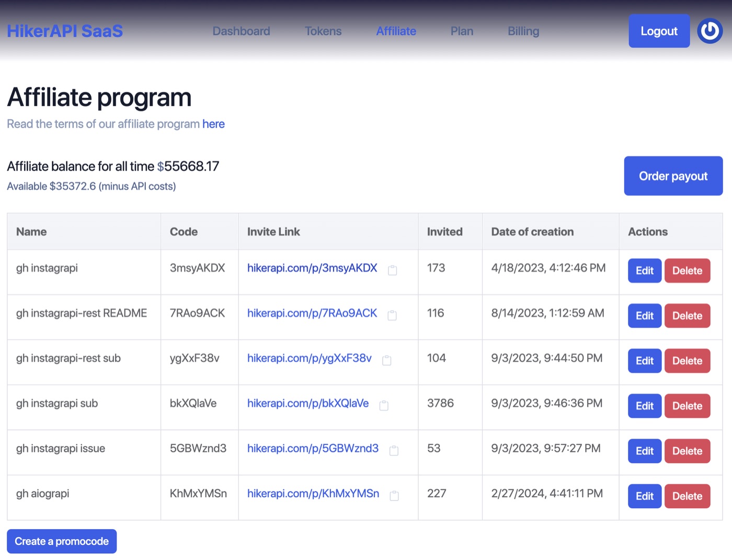Click the round power icon beside Logout
The height and width of the screenshot is (560, 732).
point(710,31)
